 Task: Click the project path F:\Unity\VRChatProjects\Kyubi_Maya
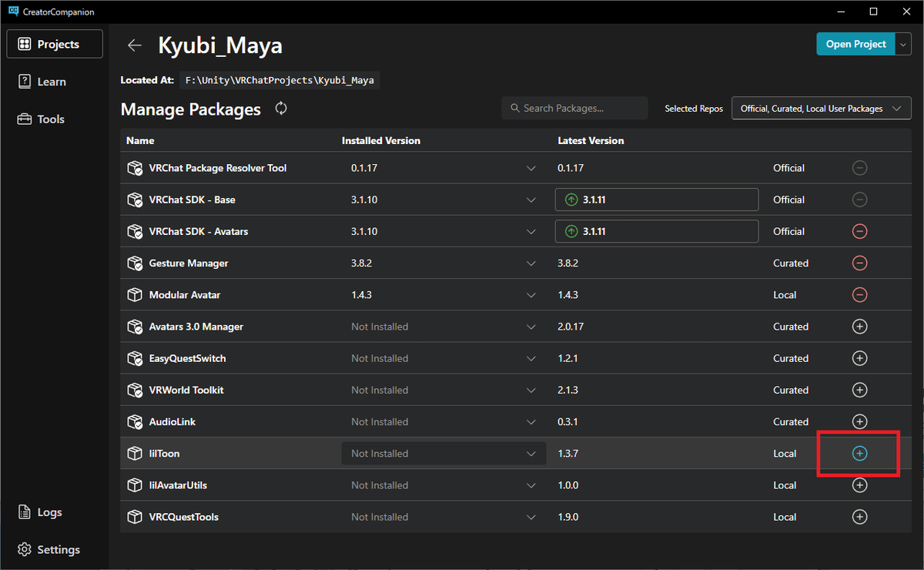pyautogui.click(x=280, y=80)
